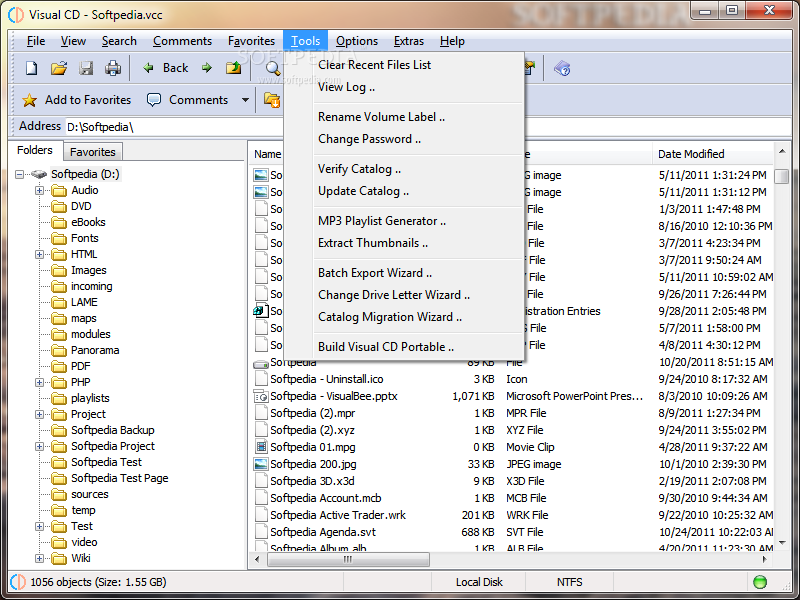Open Change Drive Letter Wizard
The width and height of the screenshot is (800, 600).
(x=394, y=295)
